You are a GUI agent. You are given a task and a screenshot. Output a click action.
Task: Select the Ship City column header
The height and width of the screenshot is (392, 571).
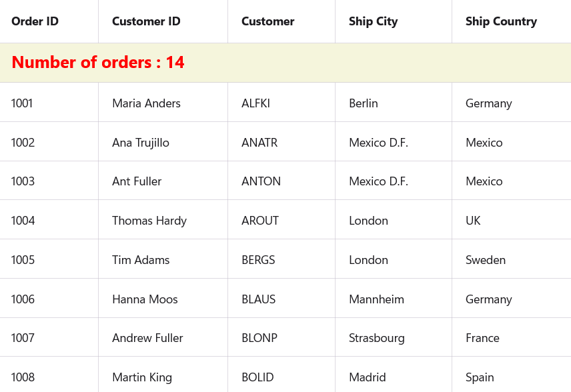373,21
